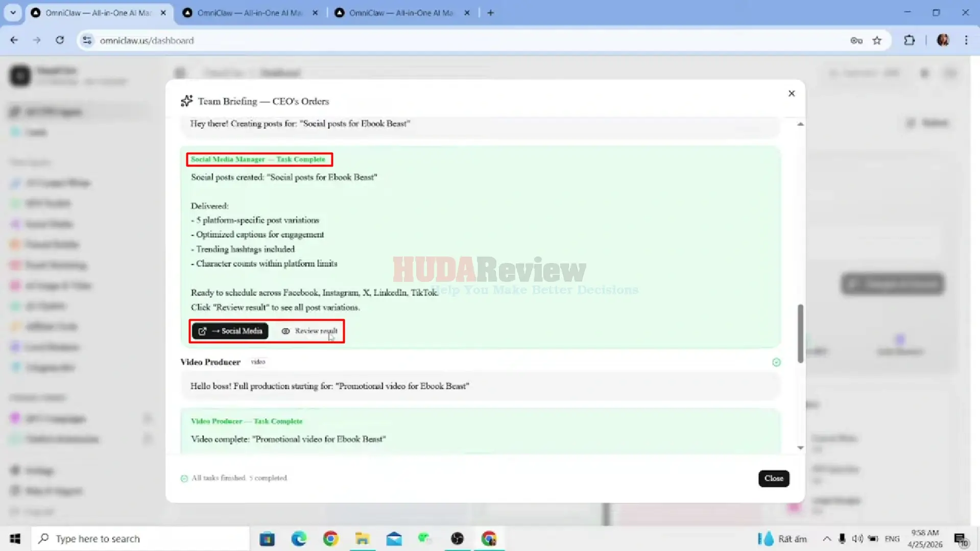Open Microsoft Store from the taskbar
Image resolution: width=980 pixels, height=551 pixels.
click(x=267, y=539)
